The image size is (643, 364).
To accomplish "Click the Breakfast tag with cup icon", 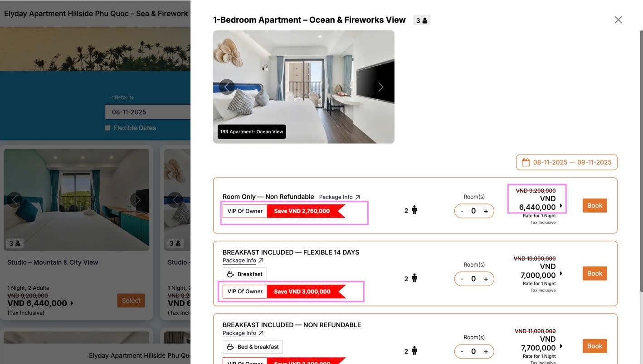I will tap(244, 274).
